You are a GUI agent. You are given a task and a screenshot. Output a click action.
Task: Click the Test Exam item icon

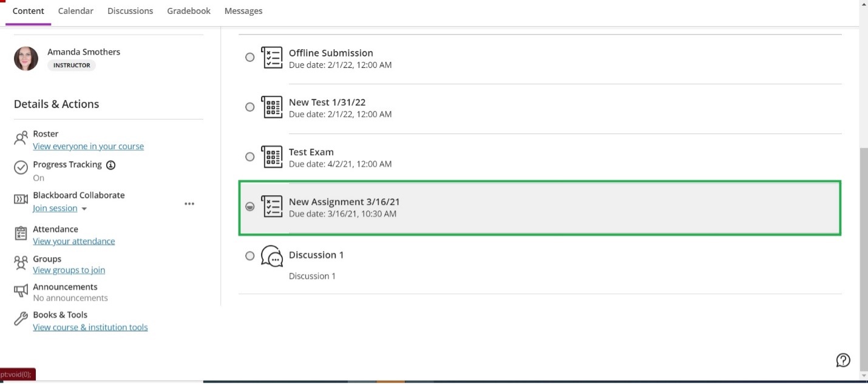tap(271, 157)
